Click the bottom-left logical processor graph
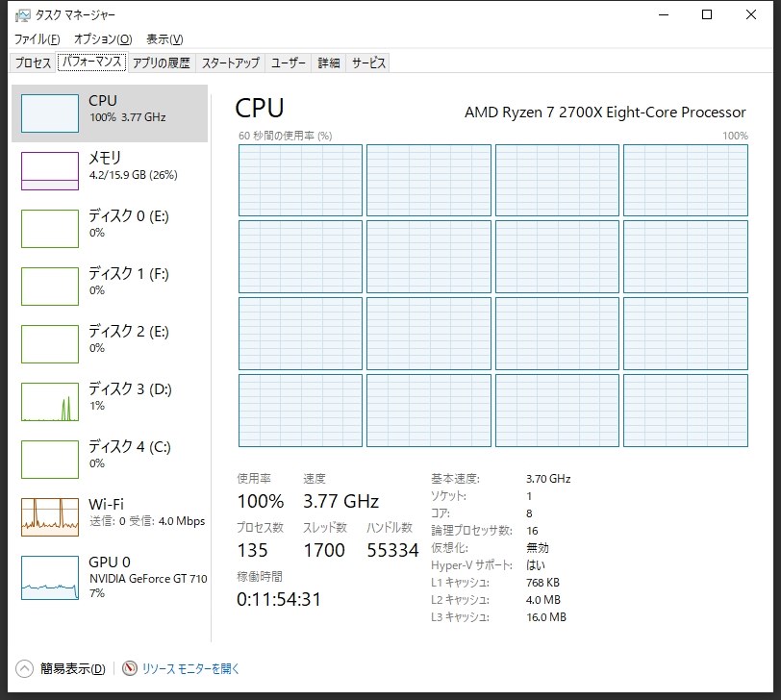The height and width of the screenshot is (700, 781). [300, 411]
